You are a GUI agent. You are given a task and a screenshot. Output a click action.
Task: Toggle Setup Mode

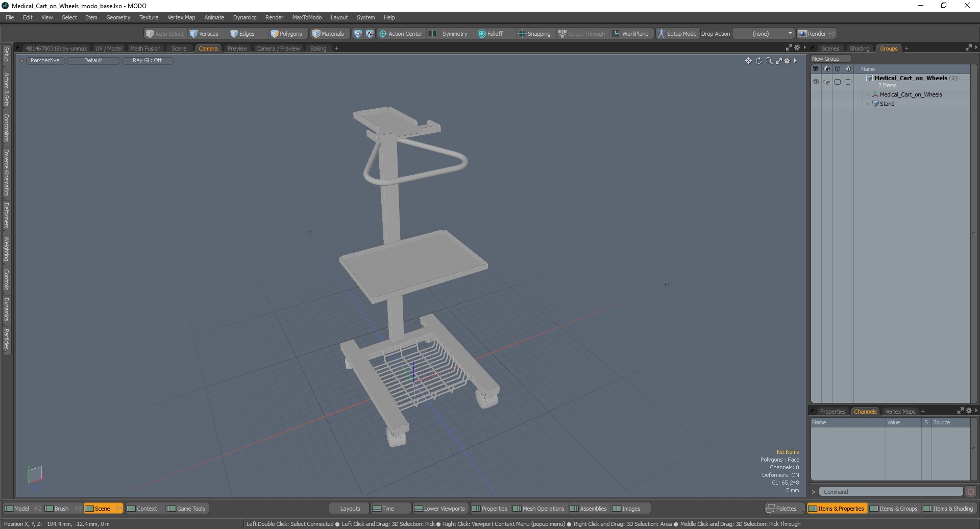[x=677, y=34]
